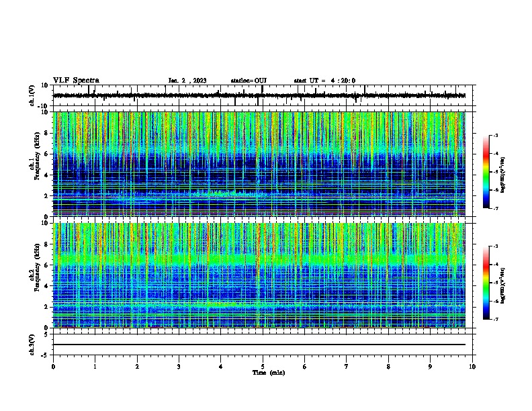The height and width of the screenshot is (411, 532).
Task: Click the 'VLF Spectra' plot title
Action: coord(76,81)
